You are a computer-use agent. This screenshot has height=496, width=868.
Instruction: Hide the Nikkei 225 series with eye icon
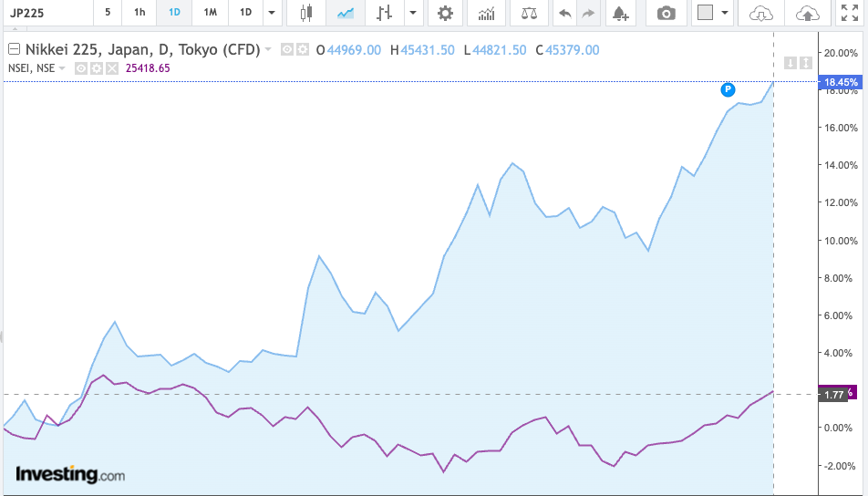[287, 50]
